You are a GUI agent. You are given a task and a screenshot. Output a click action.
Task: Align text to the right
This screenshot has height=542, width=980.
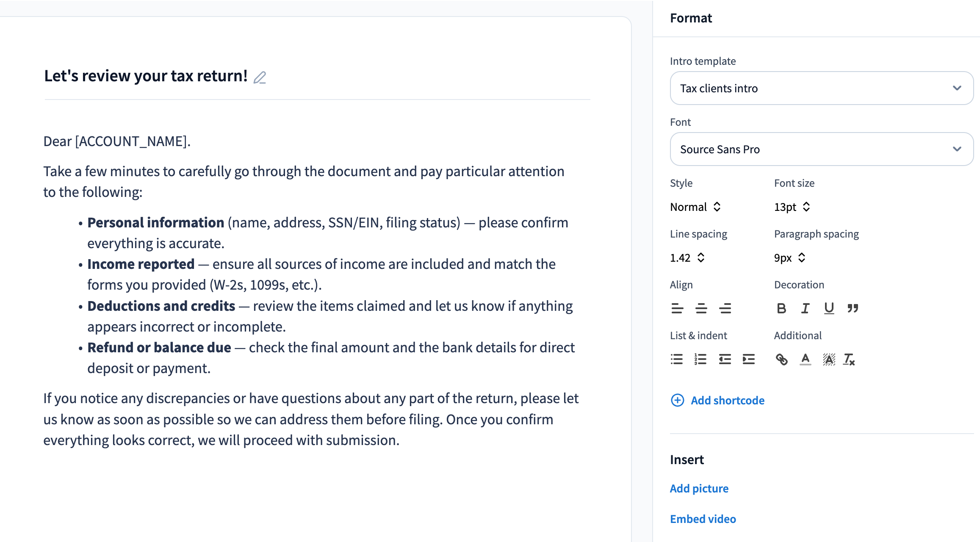pyautogui.click(x=725, y=308)
